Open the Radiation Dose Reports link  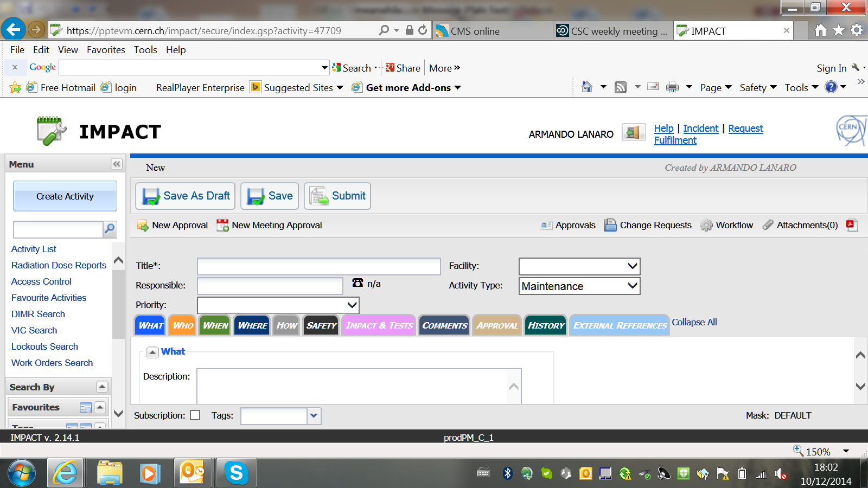(x=59, y=265)
